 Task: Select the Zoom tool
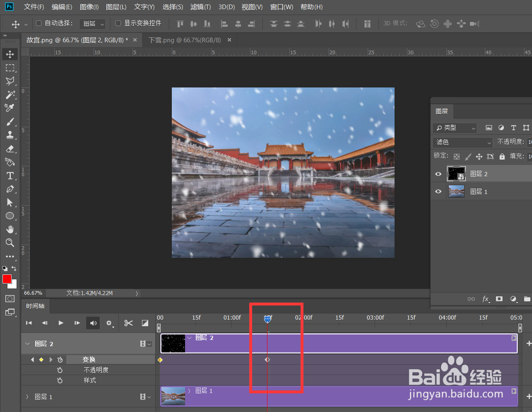tap(10, 243)
